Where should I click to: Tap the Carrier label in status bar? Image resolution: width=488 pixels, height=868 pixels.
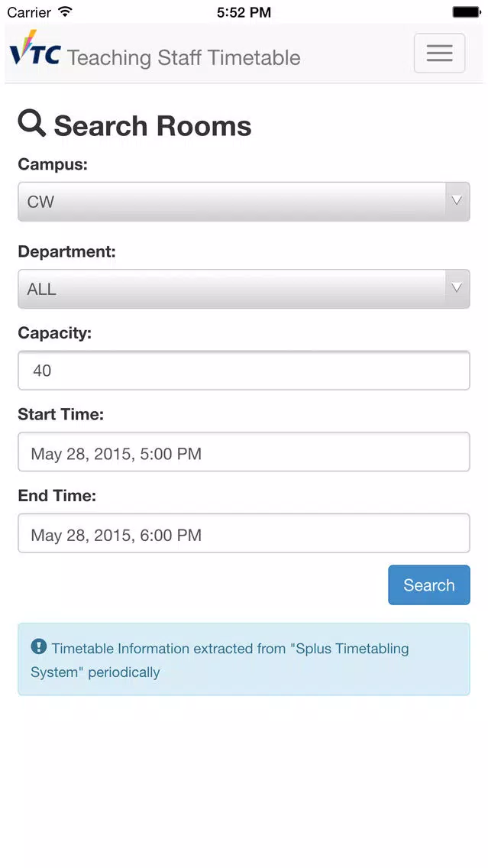tap(29, 11)
